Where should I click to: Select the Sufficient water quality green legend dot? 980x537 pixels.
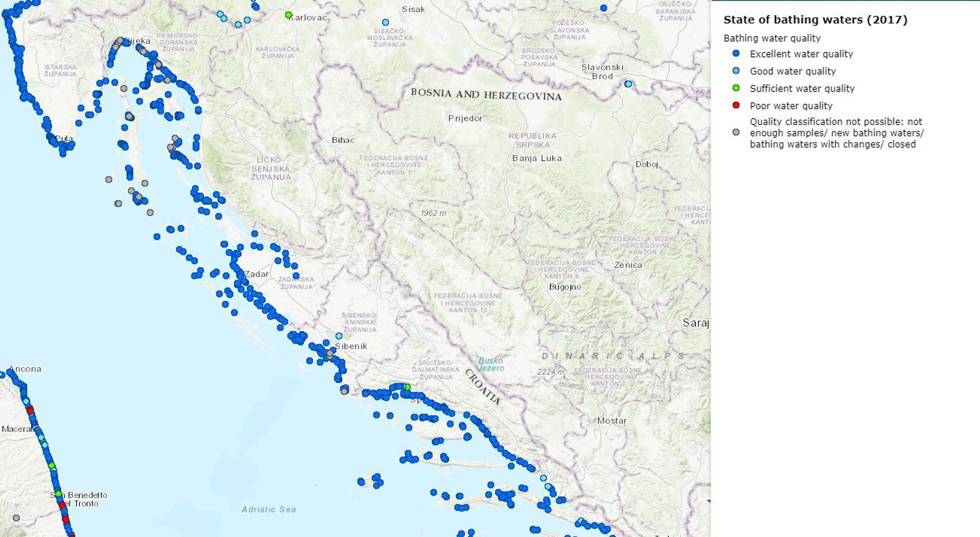pos(736,88)
